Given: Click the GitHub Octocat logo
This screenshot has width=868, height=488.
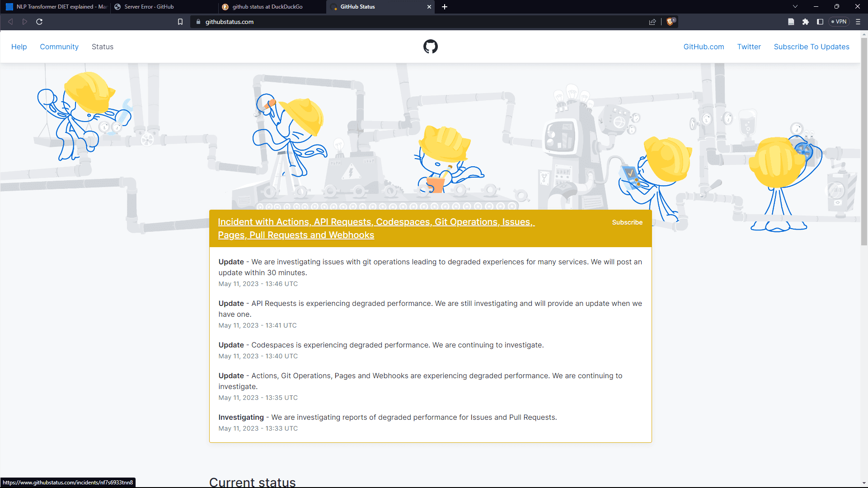Looking at the screenshot, I should [430, 47].
